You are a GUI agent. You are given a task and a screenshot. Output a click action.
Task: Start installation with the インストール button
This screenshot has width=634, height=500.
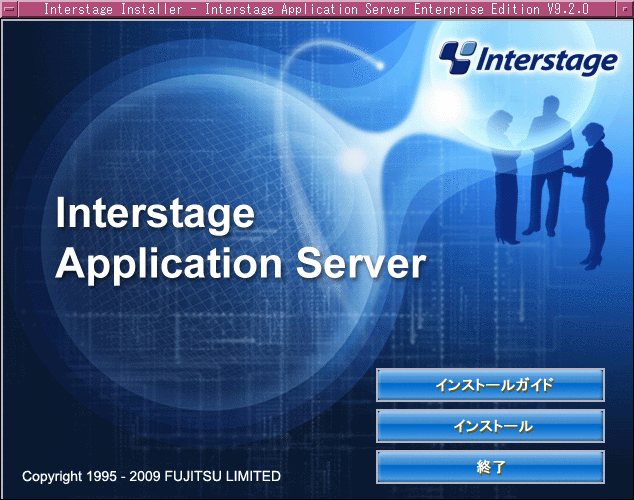tap(490, 426)
